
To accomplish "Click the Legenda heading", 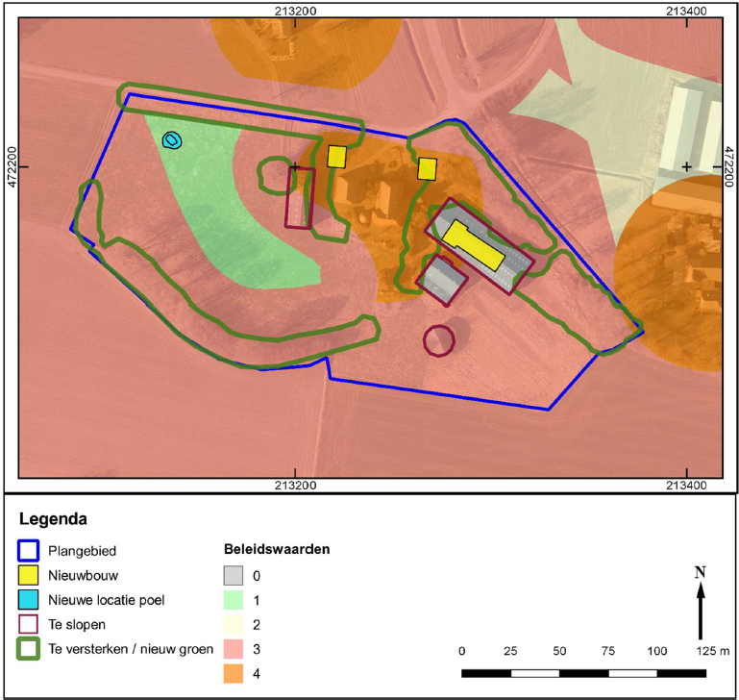I will point(53,519).
